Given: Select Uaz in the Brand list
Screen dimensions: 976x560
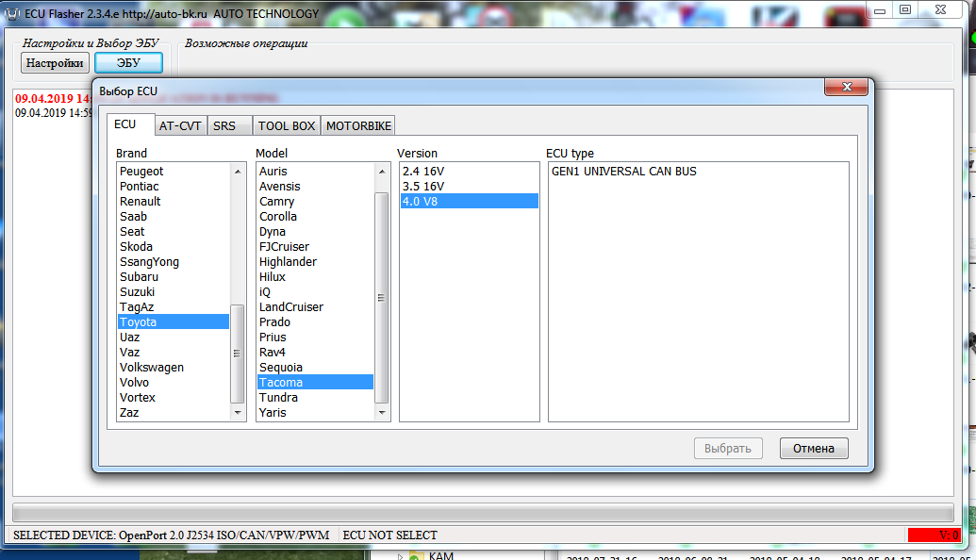Looking at the screenshot, I should [x=174, y=338].
